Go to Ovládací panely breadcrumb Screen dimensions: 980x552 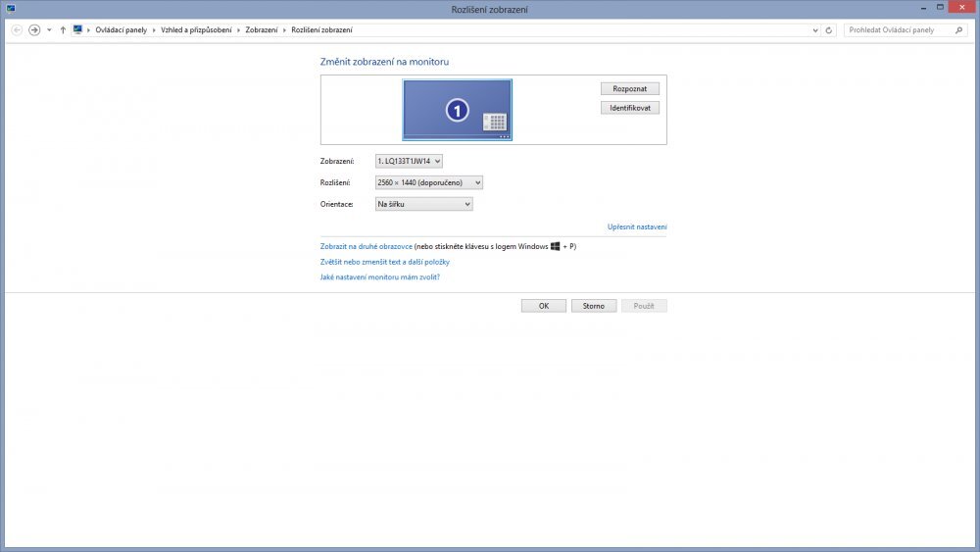(121, 30)
